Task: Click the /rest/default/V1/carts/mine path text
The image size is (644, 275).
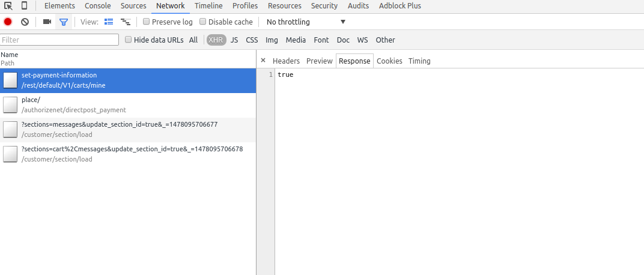Action: pyautogui.click(x=64, y=85)
